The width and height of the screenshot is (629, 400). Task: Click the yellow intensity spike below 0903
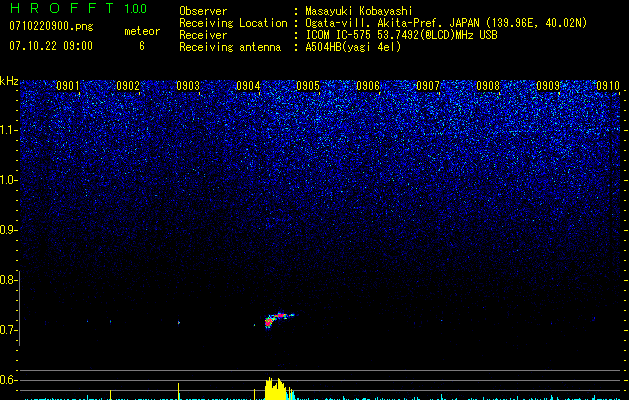click(x=179, y=391)
